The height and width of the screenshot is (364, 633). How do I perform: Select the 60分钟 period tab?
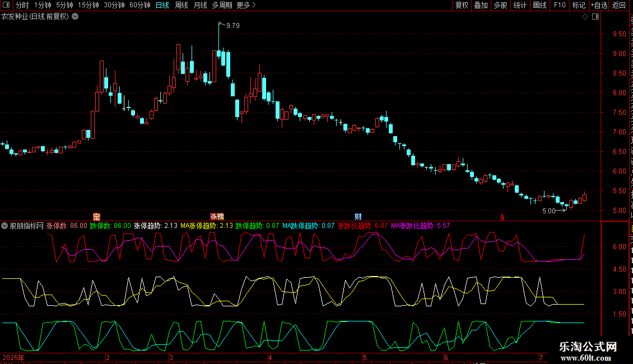[140, 5]
